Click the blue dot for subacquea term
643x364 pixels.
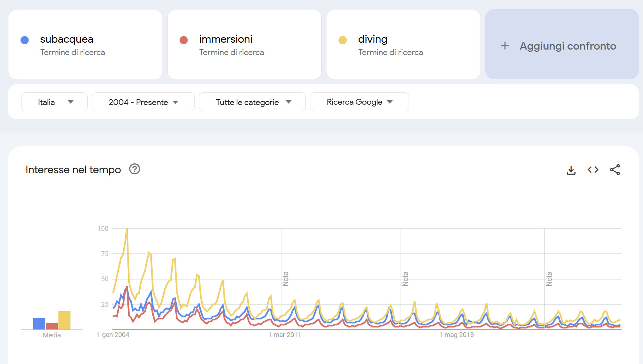(x=24, y=40)
